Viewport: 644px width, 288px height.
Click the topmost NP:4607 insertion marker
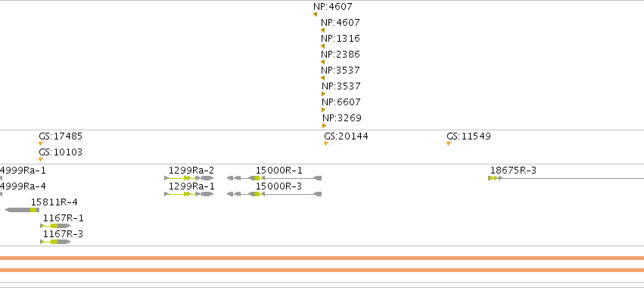point(315,14)
